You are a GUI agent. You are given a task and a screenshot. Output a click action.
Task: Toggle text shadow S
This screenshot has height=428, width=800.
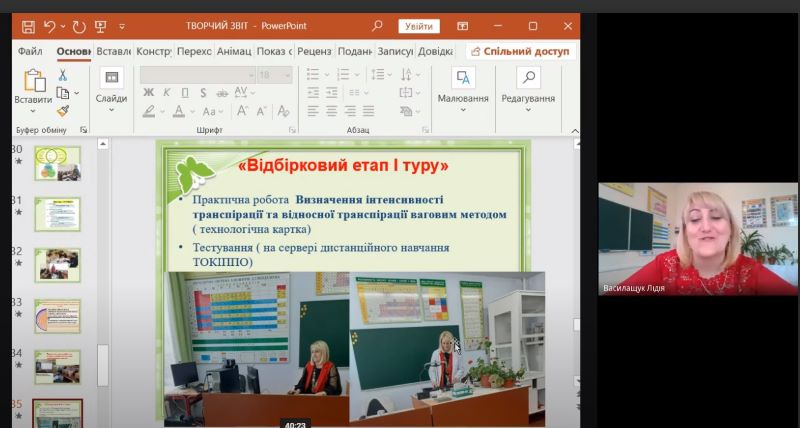[203, 92]
